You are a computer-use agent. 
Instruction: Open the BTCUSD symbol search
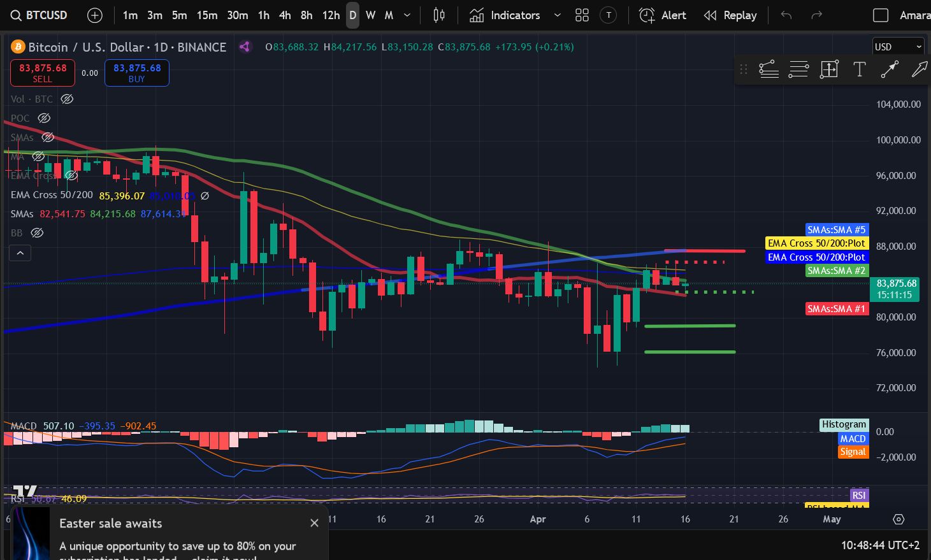pos(39,15)
